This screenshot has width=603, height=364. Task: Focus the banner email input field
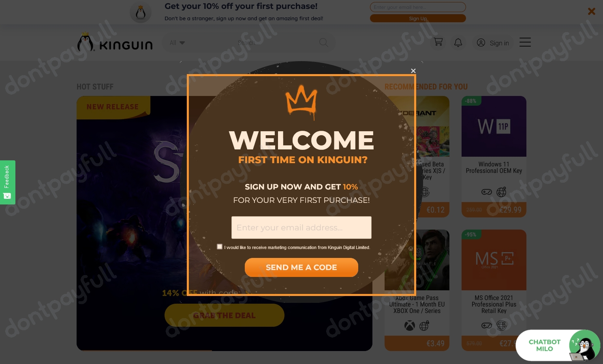click(418, 7)
